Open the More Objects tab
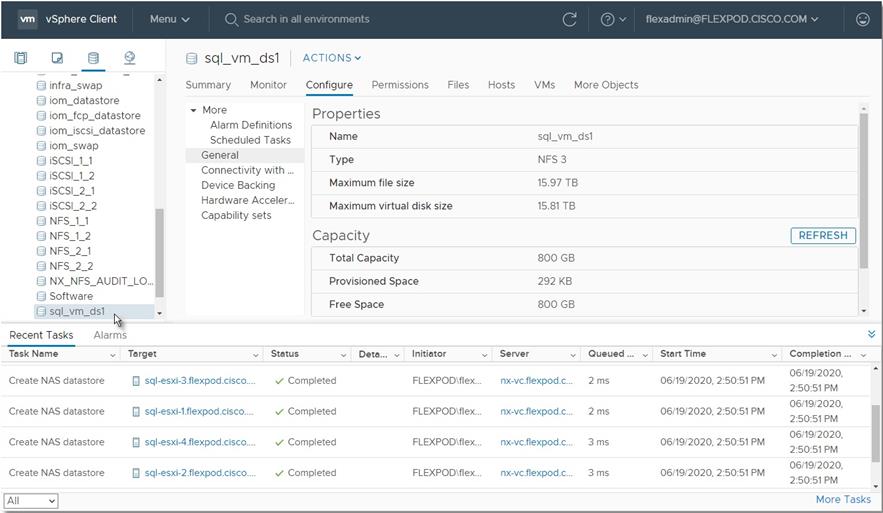Image resolution: width=883 pixels, height=513 pixels. 606,85
